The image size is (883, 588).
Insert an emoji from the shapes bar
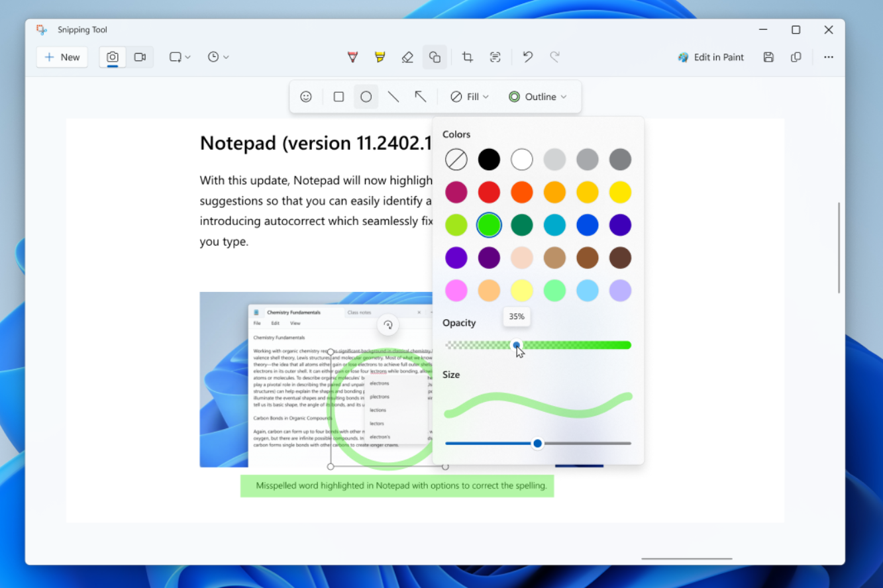pyautogui.click(x=306, y=97)
